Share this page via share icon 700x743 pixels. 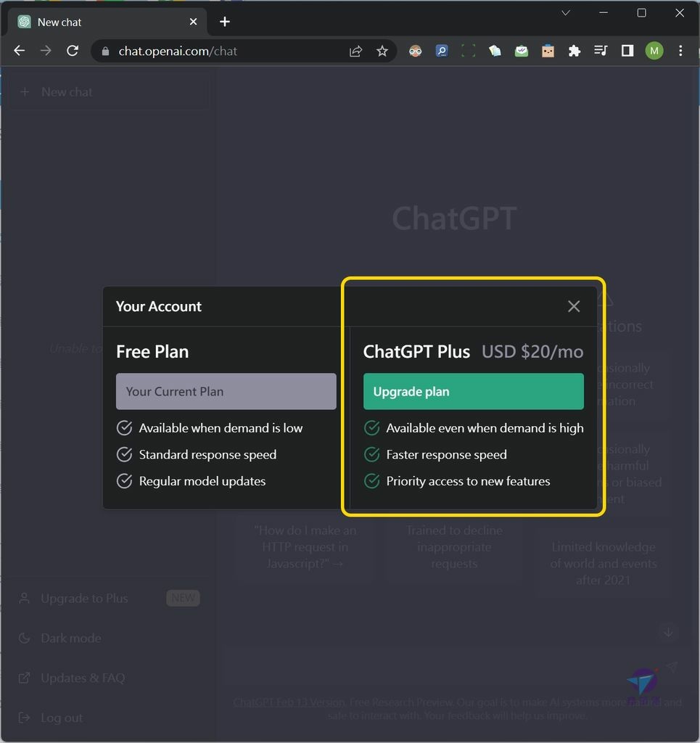355,52
